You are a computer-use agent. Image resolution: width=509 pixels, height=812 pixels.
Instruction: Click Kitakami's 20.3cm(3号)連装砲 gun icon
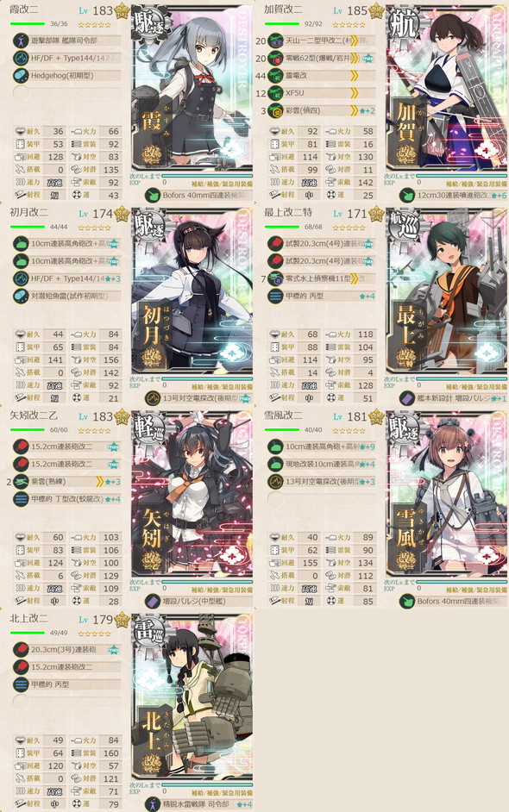coord(21,649)
